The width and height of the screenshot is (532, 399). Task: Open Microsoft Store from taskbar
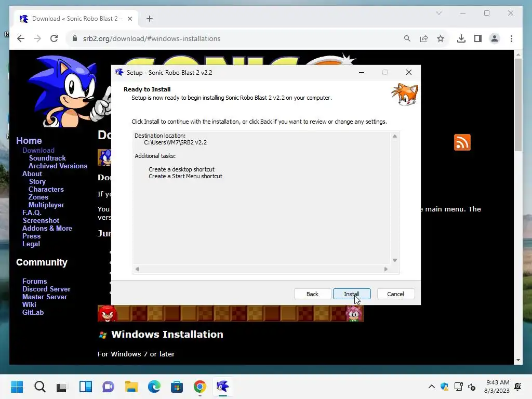pyautogui.click(x=177, y=387)
